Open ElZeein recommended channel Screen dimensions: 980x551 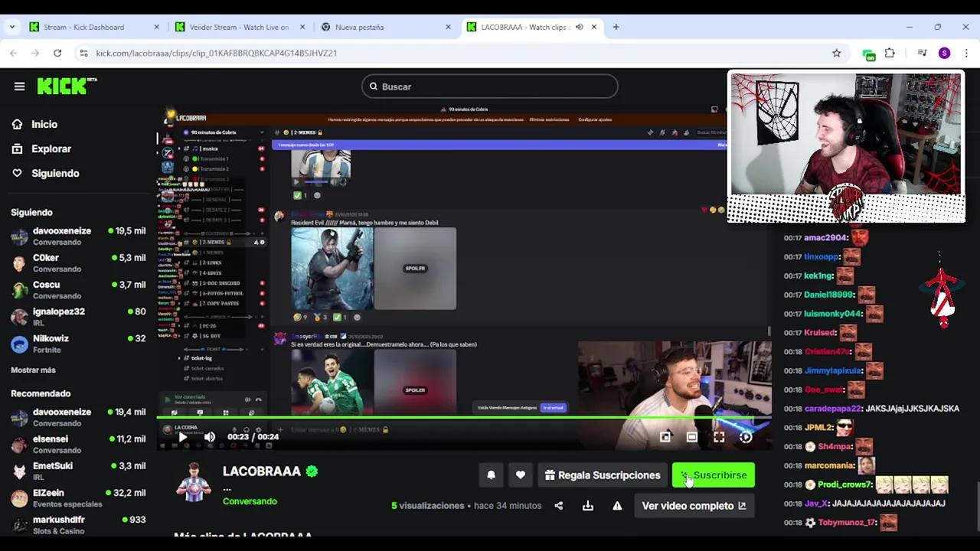[78, 497]
